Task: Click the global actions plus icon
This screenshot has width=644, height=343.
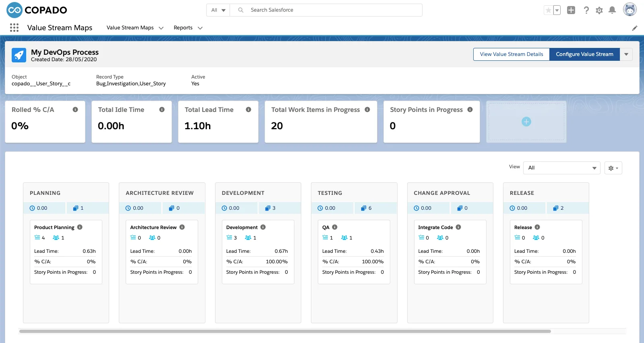Action: (571, 10)
